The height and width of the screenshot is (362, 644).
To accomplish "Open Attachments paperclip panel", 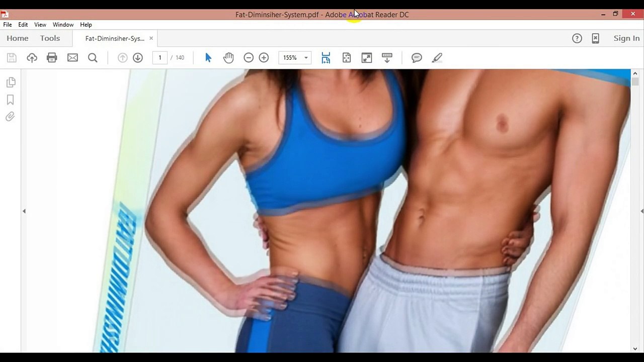I will pyautogui.click(x=10, y=117).
